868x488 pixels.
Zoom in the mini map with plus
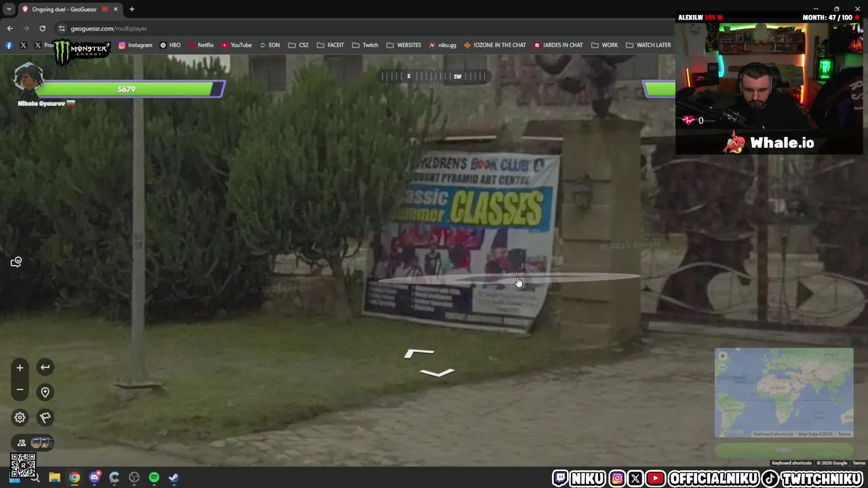coord(723,356)
